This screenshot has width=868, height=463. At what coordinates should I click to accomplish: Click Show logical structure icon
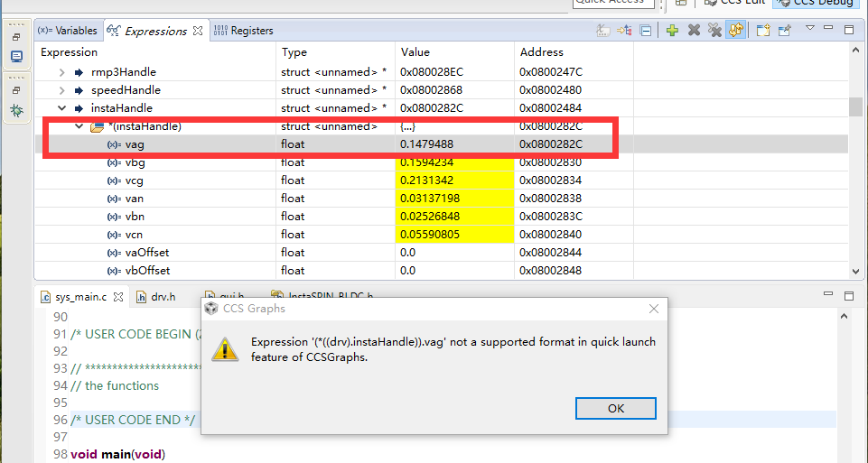(x=624, y=31)
